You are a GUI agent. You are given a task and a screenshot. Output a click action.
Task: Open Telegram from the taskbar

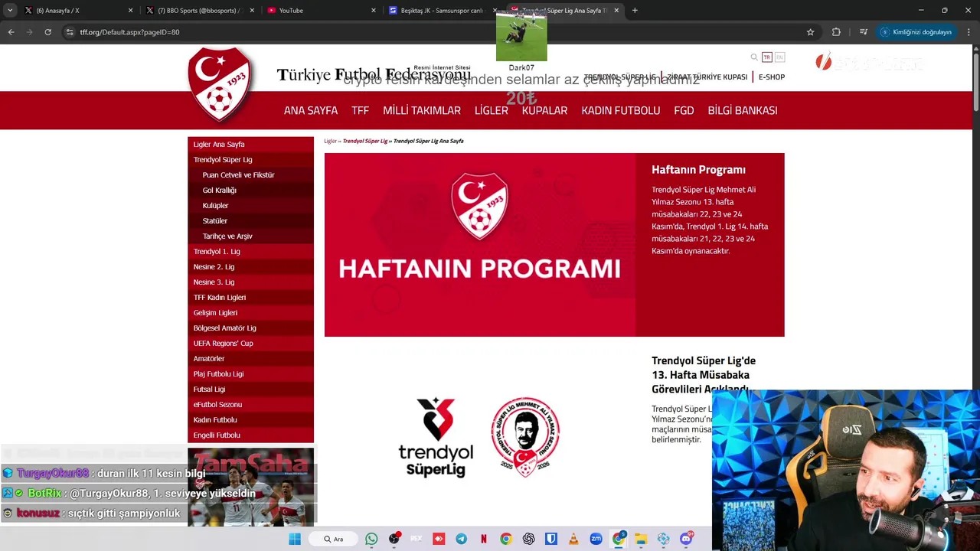click(x=461, y=539)
